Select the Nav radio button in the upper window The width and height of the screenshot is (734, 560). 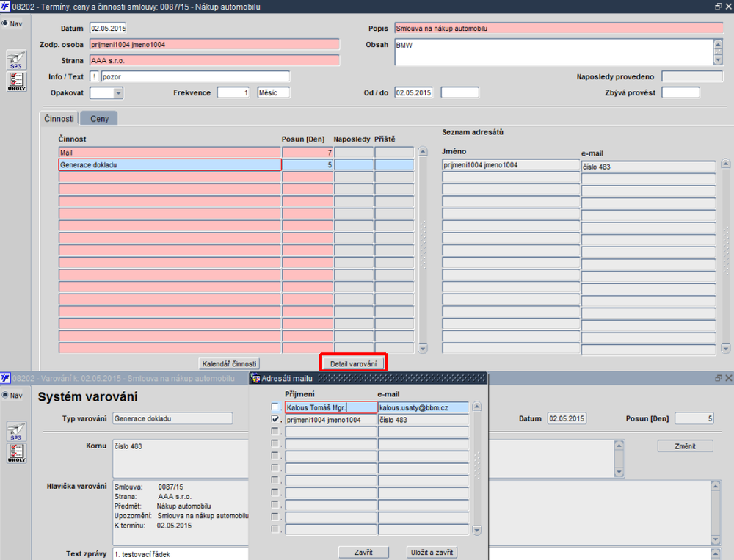pyautogui.click(x=4, y=23)
